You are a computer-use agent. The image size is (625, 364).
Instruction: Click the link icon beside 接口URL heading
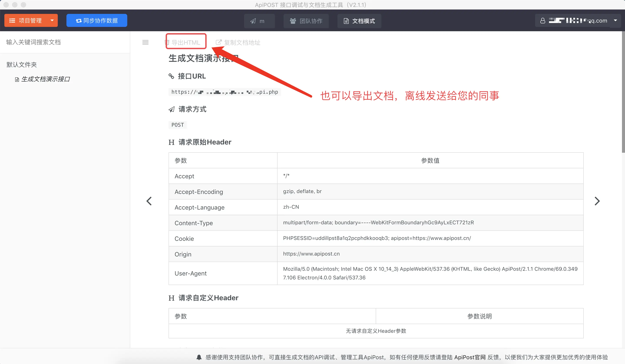coord(171,76)
